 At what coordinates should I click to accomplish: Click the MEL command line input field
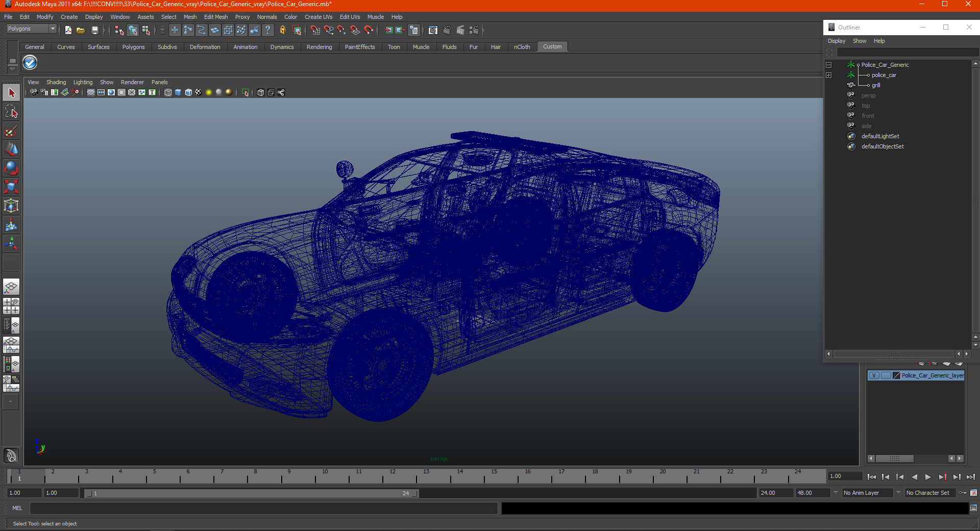(263, 508)
